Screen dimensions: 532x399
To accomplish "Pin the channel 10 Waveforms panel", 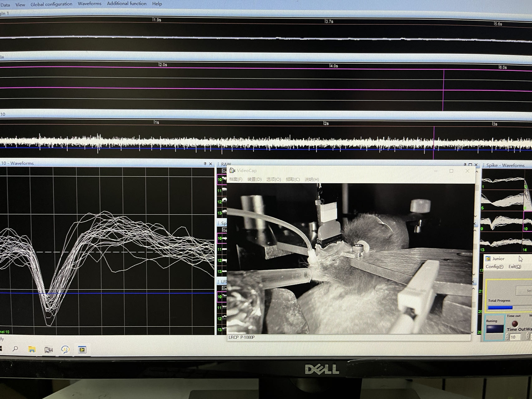I will [x=205, y=164].
